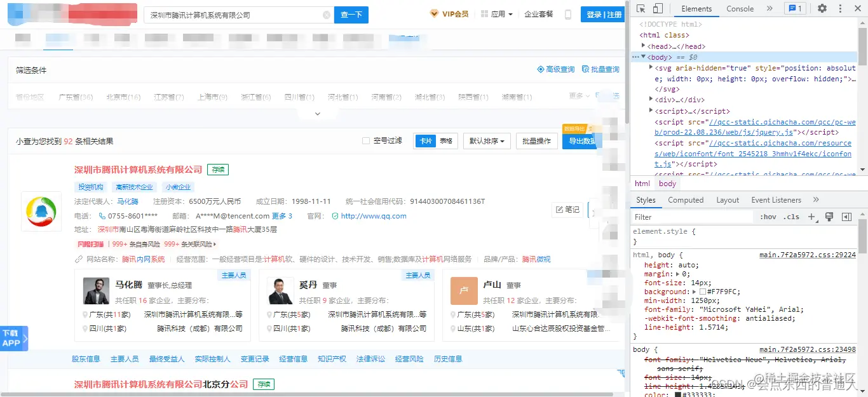
Task: Collapse the body element node
Action: pos(644,57)
